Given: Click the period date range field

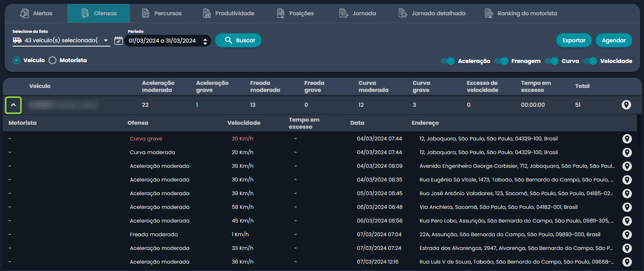Looking at the screenshot, I should (162, 41).
